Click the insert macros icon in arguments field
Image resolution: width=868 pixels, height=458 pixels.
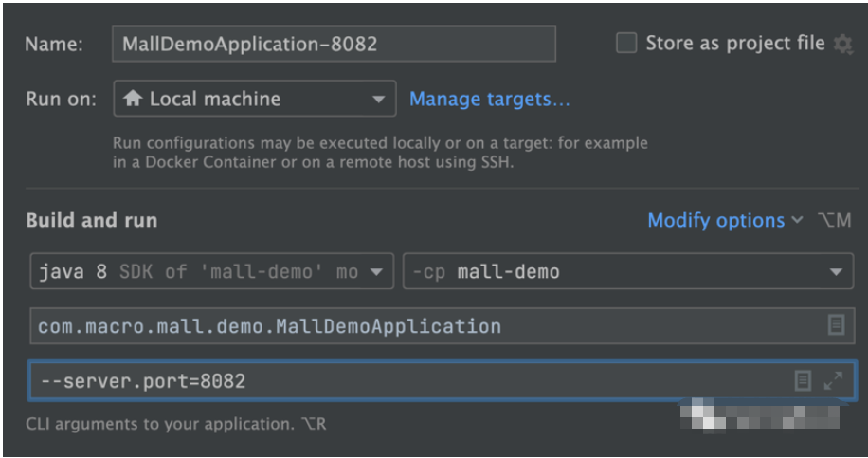(x=803, y=380)
